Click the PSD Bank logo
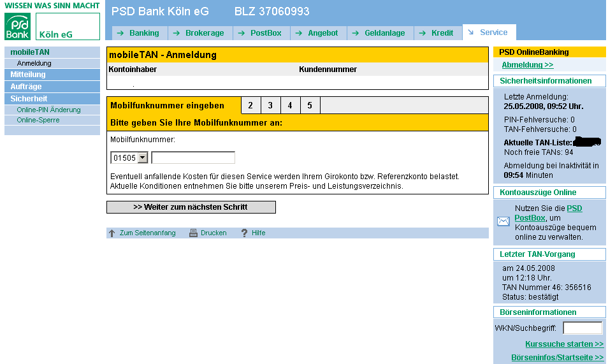This screenshot has width=608, height=364. pos(17,26)
